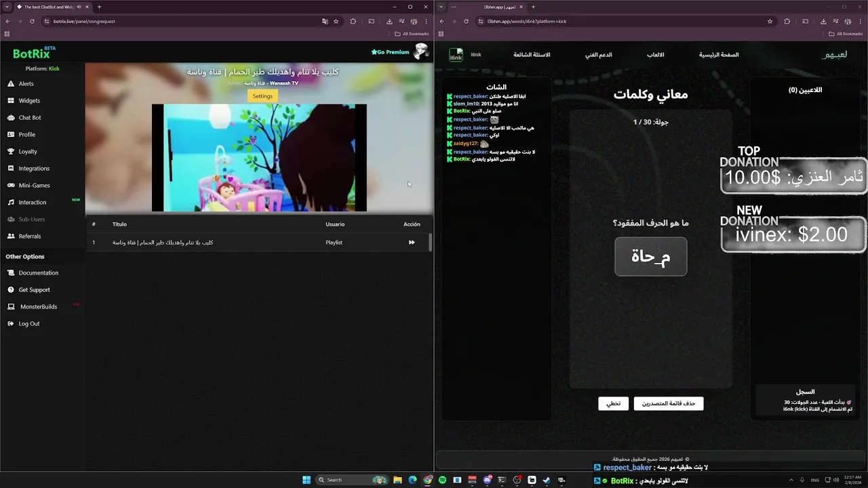The height and width of the screenshot is (488, 868).
Task: Open Windows Start menu
Action: 307,480
